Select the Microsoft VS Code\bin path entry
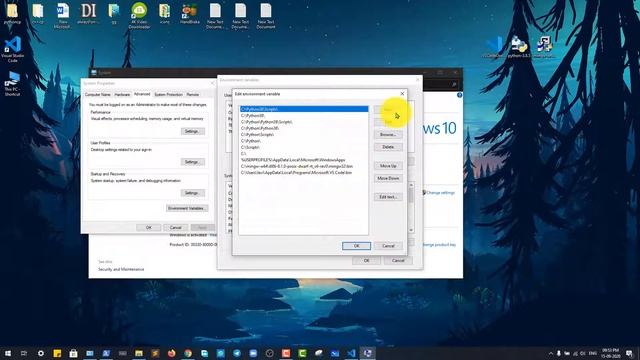Image resolution: width=640 pixels, height=360 pixels. tap(304, 173)
